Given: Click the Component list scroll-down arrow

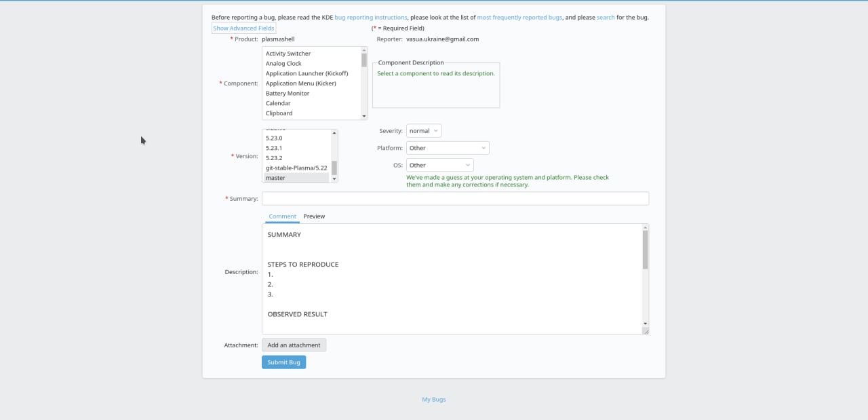Looking at the screenshot, I should click(x=364, y=117).
